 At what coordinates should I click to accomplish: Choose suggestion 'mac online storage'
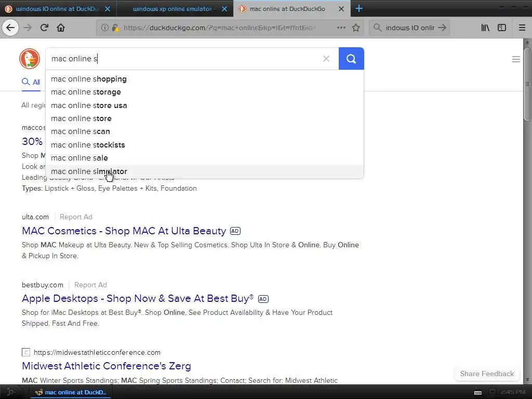(205, 92)
